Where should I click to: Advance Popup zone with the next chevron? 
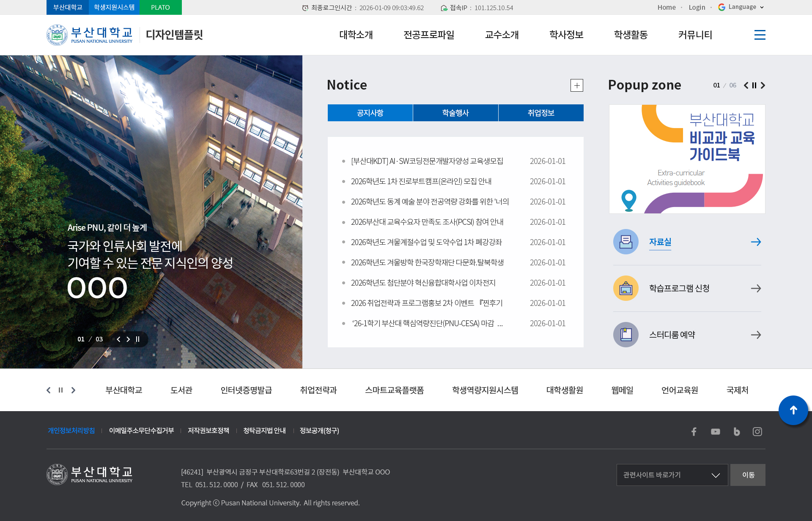[763, 85]
